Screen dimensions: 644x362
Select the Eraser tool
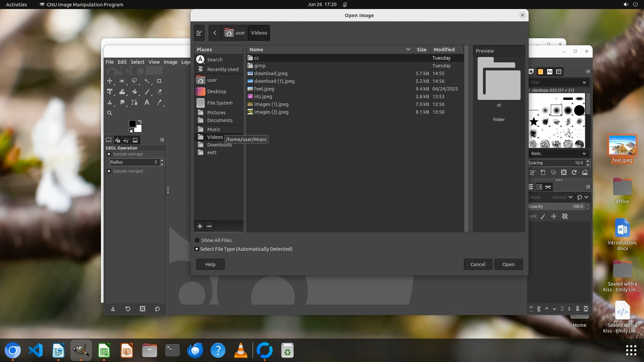(x=159, y=92)
